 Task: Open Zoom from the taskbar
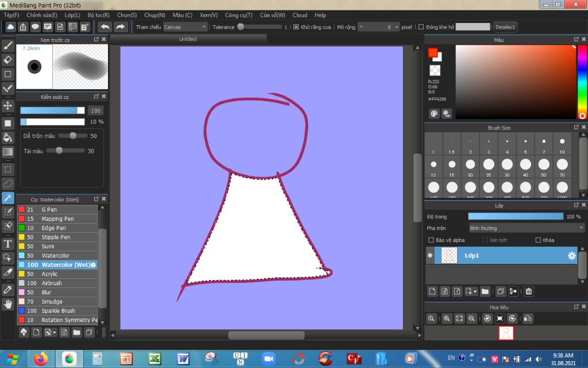point(269,359)
